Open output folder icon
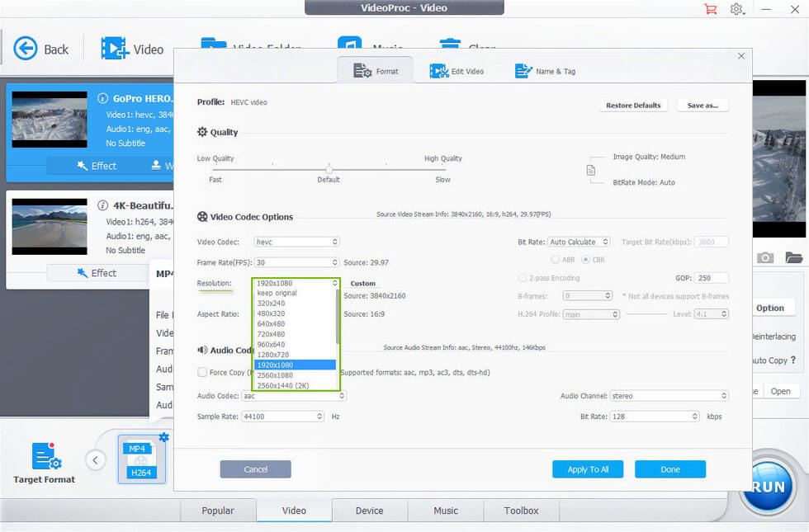Screen dimensions: 809x532 (793, 257)
